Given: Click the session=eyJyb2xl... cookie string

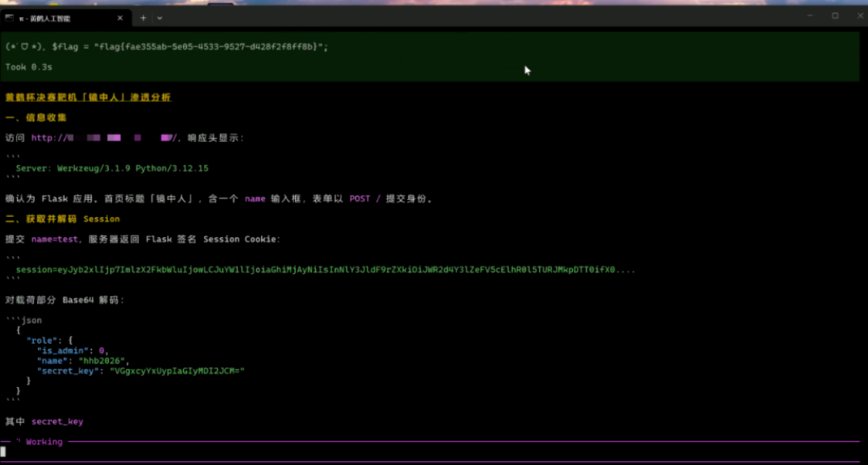Looking at the screenshot, I should click(x=326, y=270).
